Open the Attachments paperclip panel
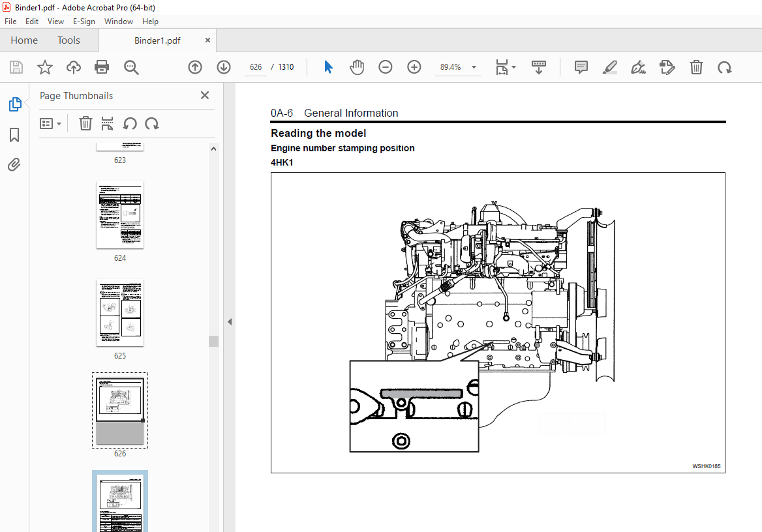 click(14, 165)
